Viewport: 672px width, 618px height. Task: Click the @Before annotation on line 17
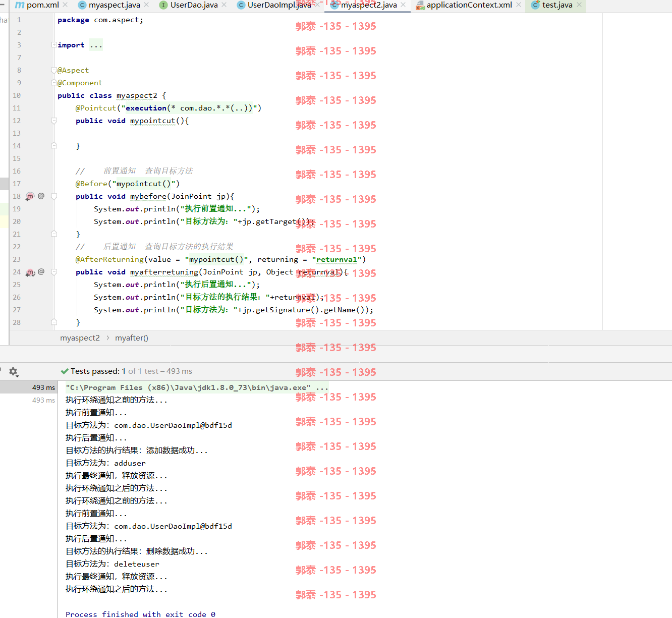[91, 184]
